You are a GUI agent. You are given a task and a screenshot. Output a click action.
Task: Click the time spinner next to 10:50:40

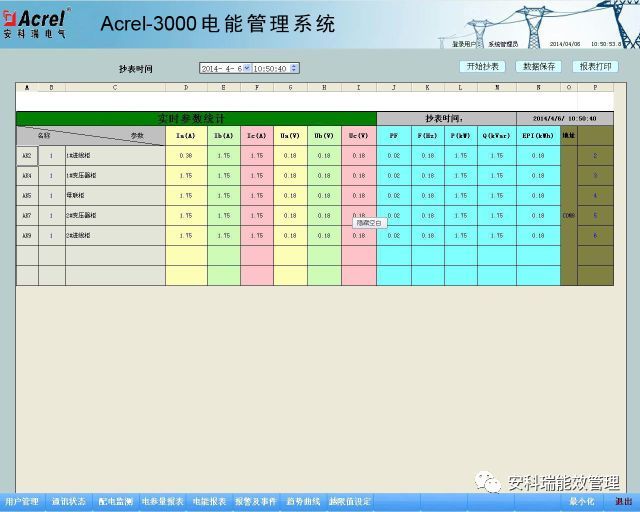tap(295, 68)
